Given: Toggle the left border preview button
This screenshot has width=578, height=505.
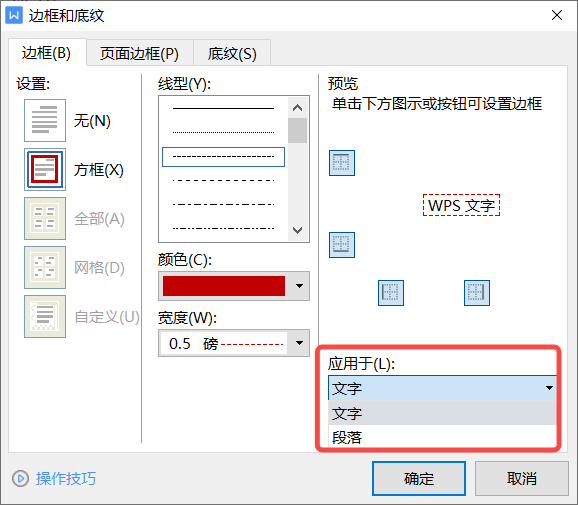Looking at the screenshot, I should pyautogui.click(x=391, y=293).
